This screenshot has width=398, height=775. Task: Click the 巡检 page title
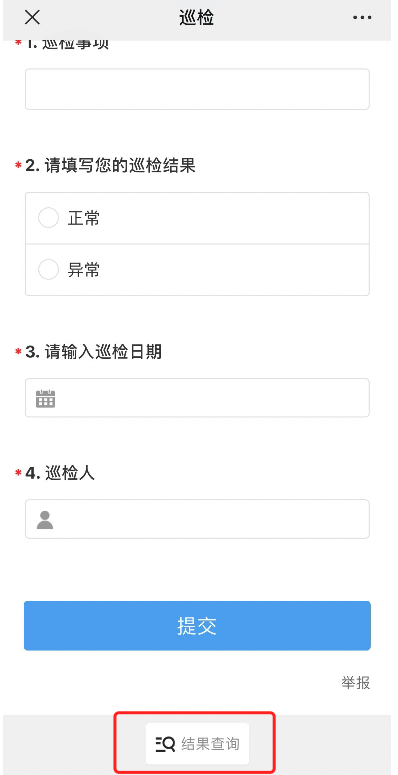[197, 18]
